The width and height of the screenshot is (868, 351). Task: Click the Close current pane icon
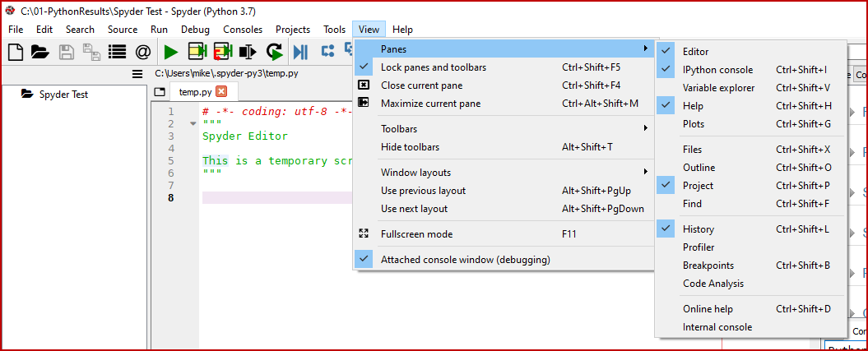pyautogui.click(x=364, y=85)
